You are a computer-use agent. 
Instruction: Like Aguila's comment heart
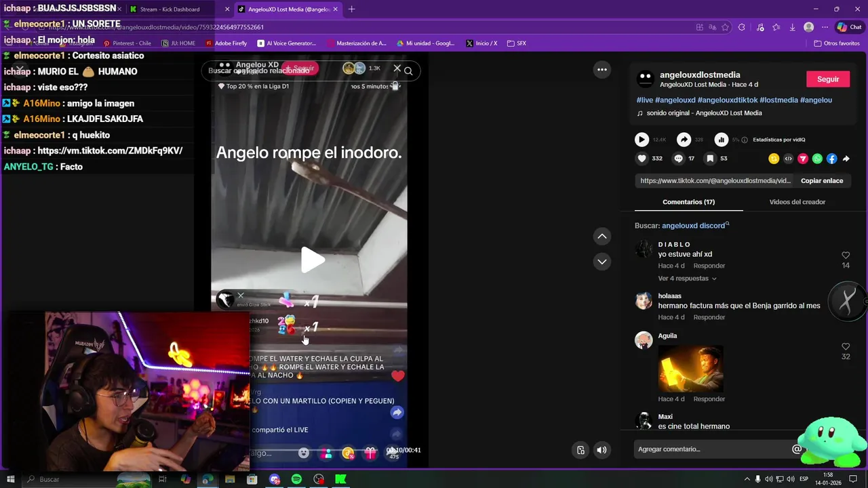846,347
